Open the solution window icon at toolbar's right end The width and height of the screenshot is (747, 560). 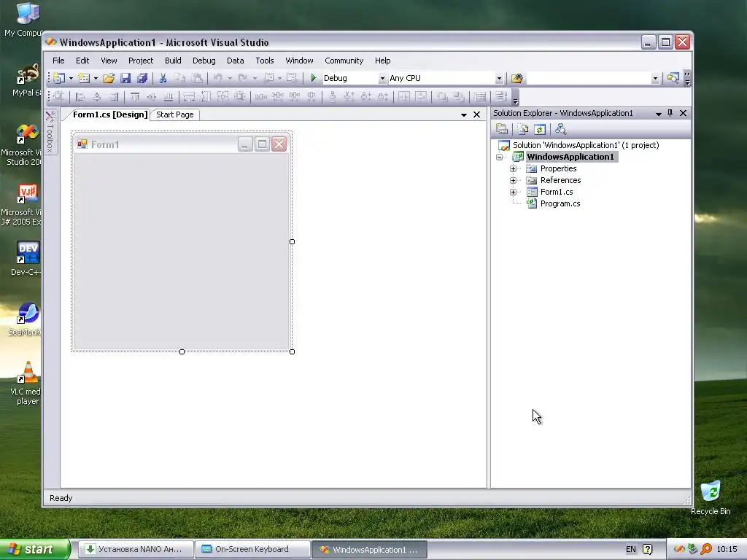tap(673, 78)
